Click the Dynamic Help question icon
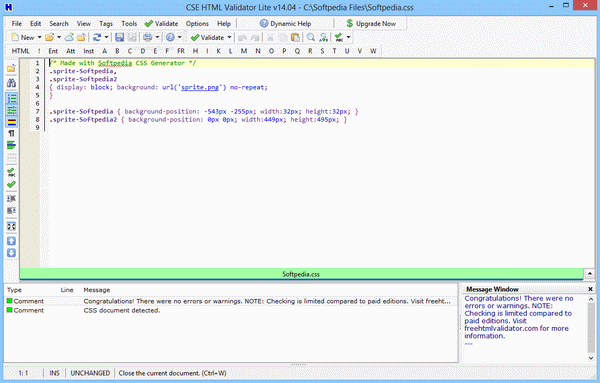 pyautogui.click(x=264, y=23)
